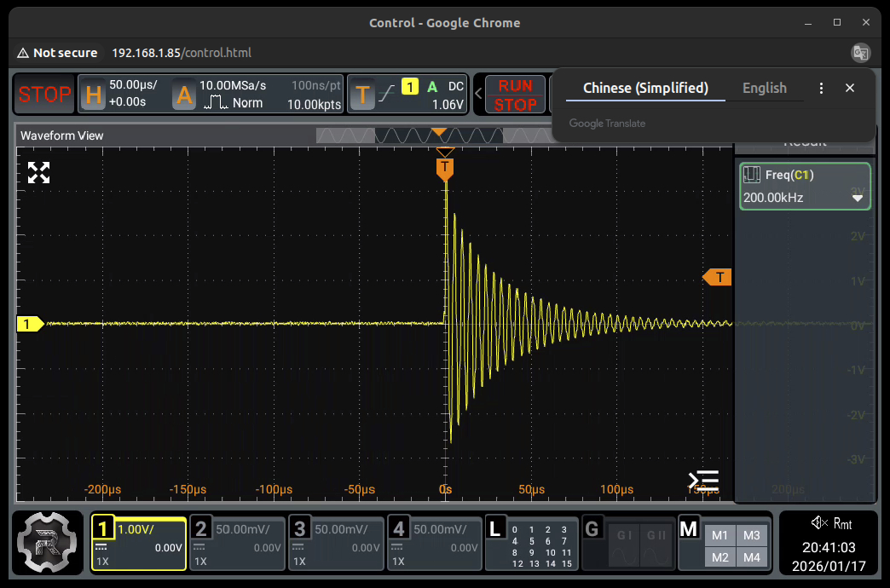Switch translation to English tab
Image resolution: width=890 pixels, height=588 pixels.
point(764,88)
